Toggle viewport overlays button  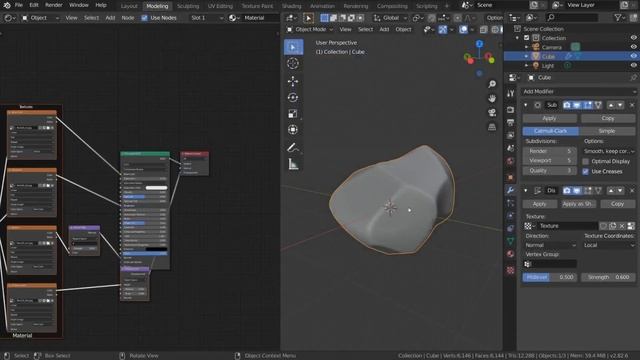pyautogui.click(x=463, y=29)
